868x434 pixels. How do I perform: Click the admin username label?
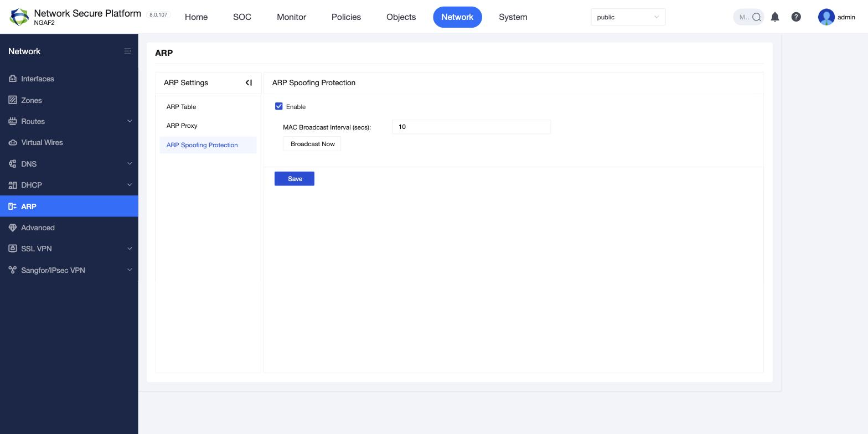click(x=846, y=17)
